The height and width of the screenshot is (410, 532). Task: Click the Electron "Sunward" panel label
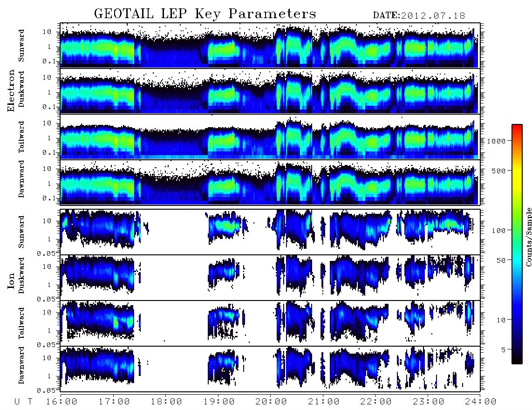pos(21,46)
